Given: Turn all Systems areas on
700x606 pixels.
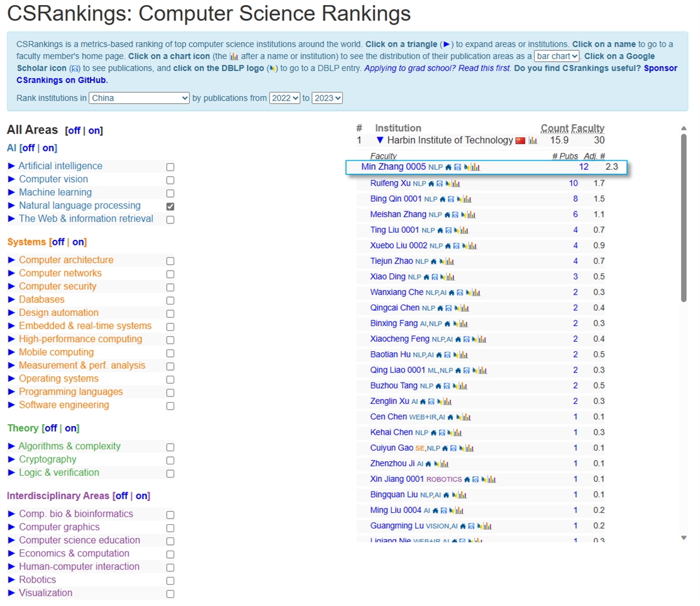Looking at the screenshot, I should pos(78,242).
